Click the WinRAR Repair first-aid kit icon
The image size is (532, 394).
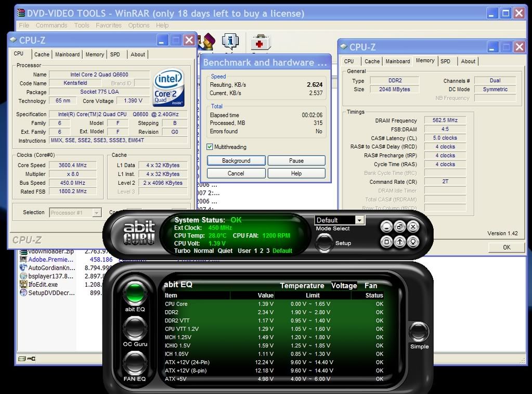point(261,43)
